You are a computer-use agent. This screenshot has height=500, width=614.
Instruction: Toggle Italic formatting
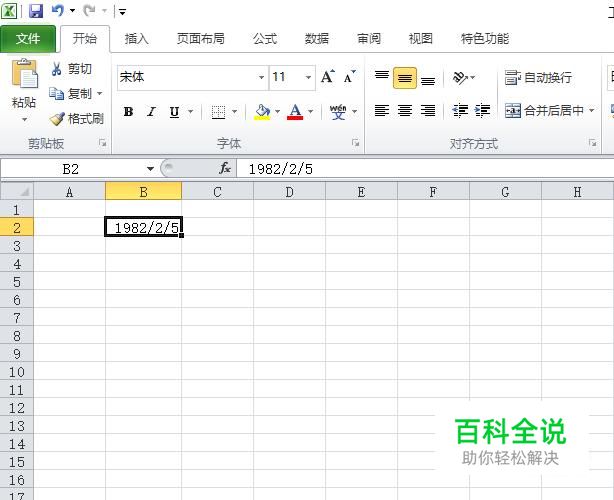pyautogui.click(x=151, y=112)
